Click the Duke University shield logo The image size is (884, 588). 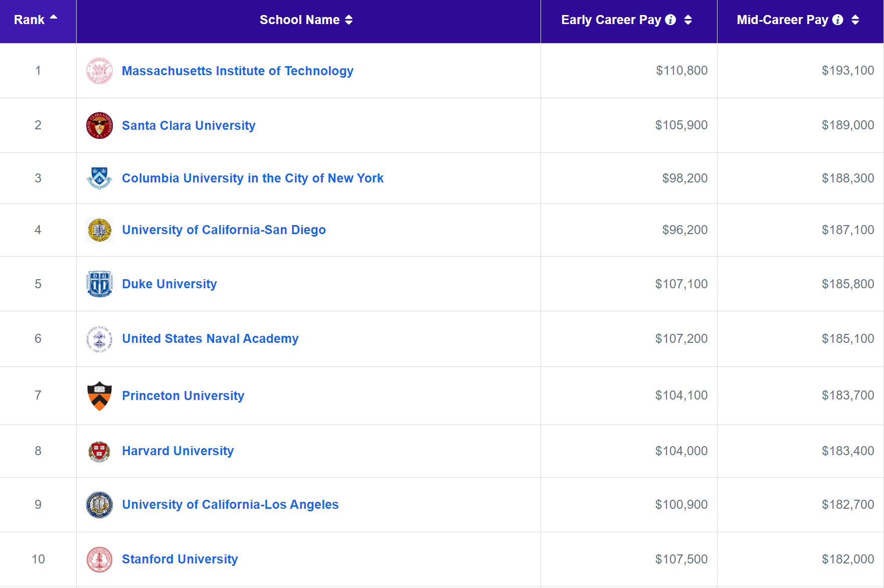99,284
